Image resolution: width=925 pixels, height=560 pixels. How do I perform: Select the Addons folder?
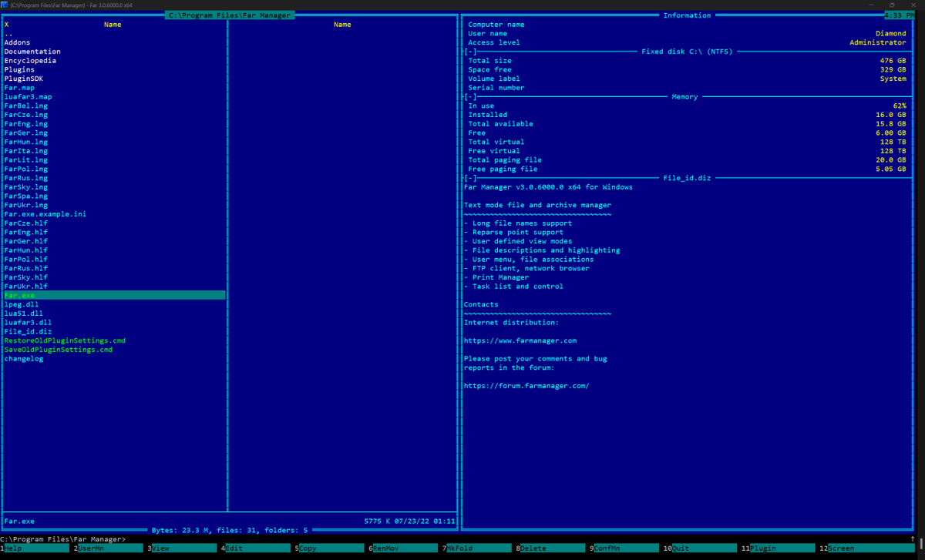coord(114,42)
